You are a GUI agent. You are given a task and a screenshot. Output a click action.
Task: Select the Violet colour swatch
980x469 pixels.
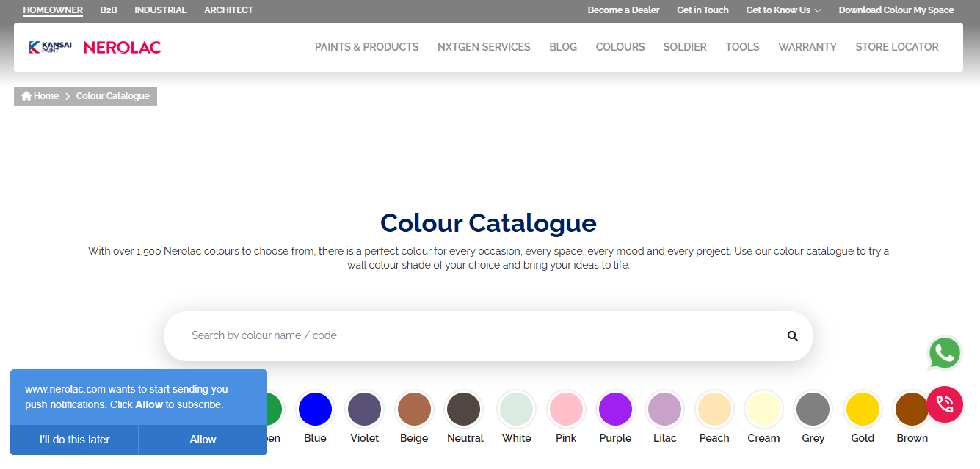[x=365, y=409]
